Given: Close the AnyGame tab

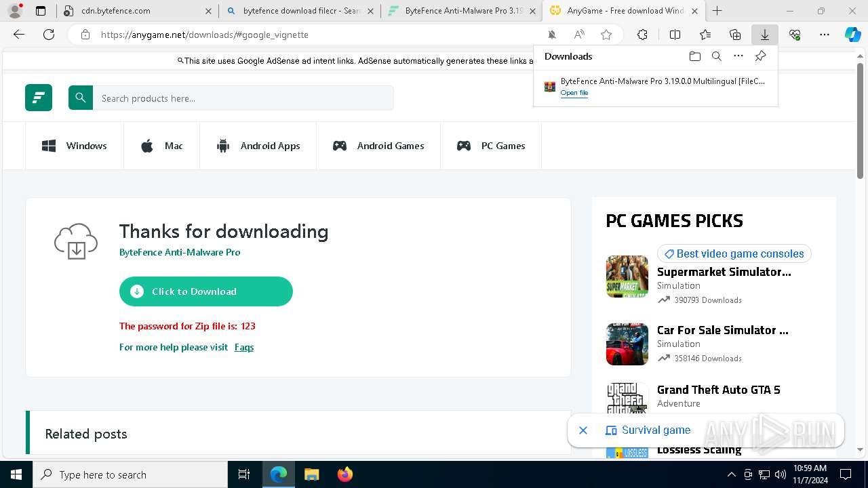Looking at the screenshot, I should pos(694,11).
